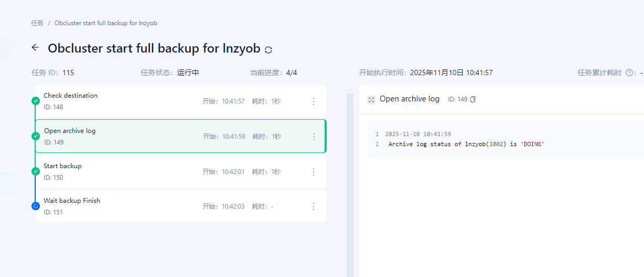Viewport: 644px width, 277px height.
Task: Click the back arrow beside the title
Action: coord(35,48)
